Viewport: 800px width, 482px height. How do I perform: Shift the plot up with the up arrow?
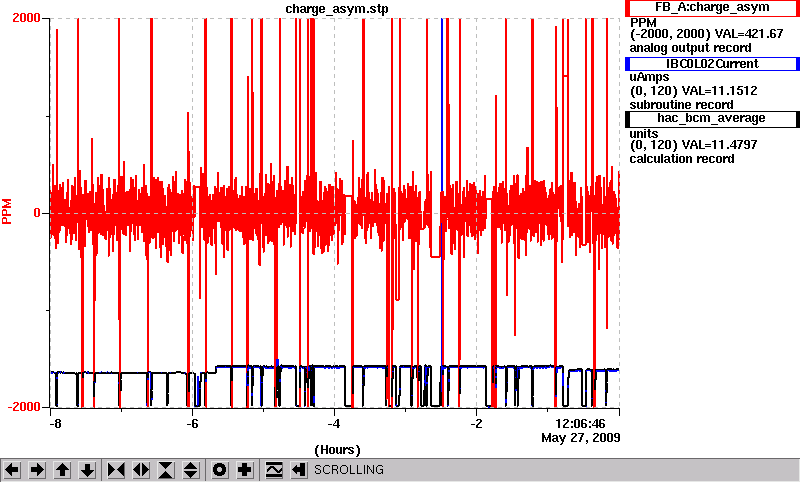[x=62, y=469]
